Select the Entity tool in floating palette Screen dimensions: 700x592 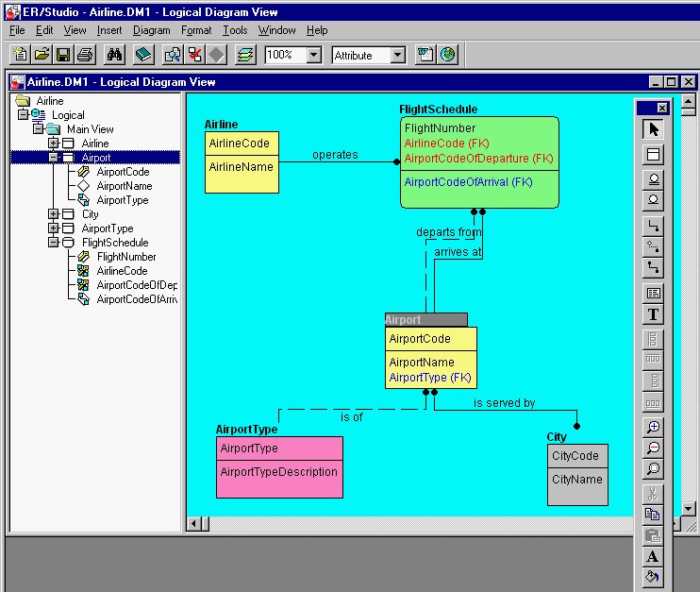click(653, 155)
